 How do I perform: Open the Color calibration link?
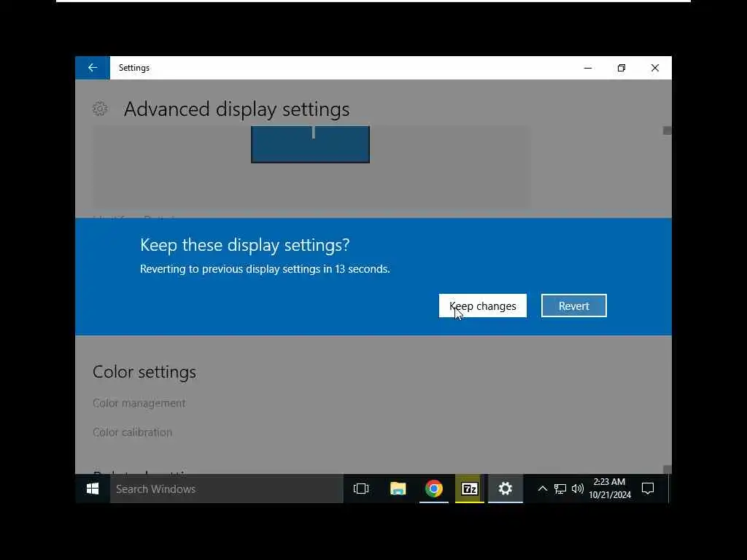pyautogui.click(x=133, y=432)
